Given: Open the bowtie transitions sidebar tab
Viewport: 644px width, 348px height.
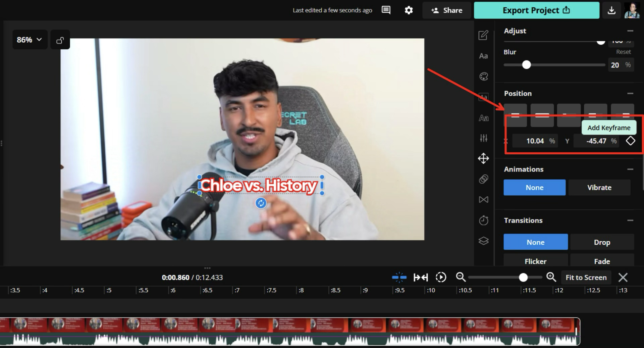Looking at the screenshot, I should 483,200.
